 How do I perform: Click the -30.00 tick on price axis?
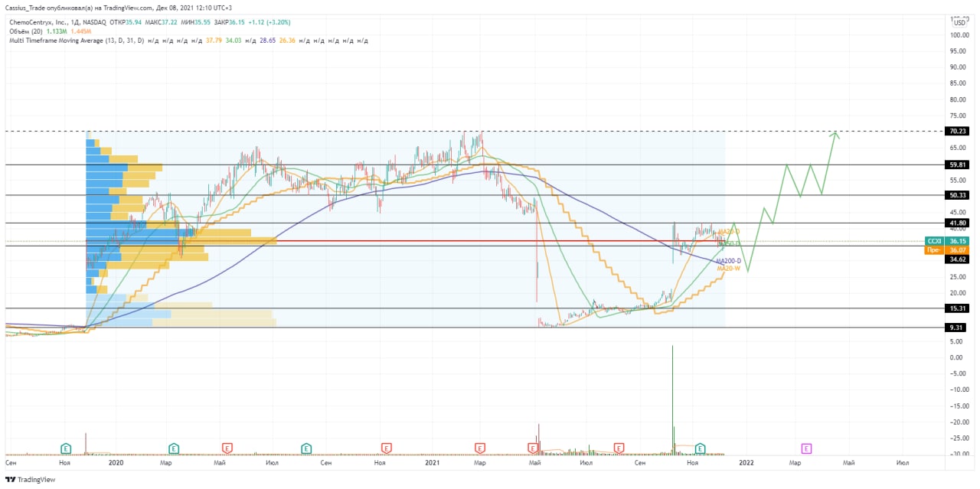[959, 454]
